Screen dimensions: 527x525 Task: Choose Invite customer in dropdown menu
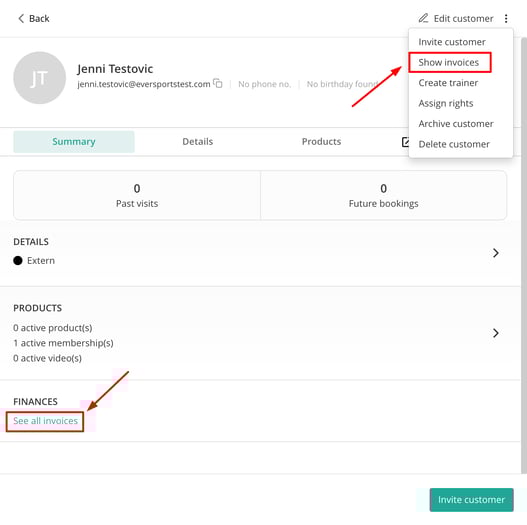(452, 42)
